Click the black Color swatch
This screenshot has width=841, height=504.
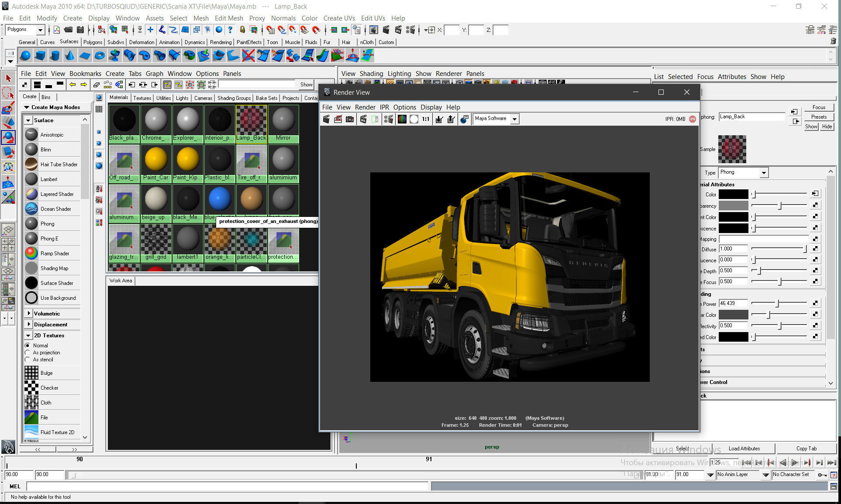click(734, 194)
